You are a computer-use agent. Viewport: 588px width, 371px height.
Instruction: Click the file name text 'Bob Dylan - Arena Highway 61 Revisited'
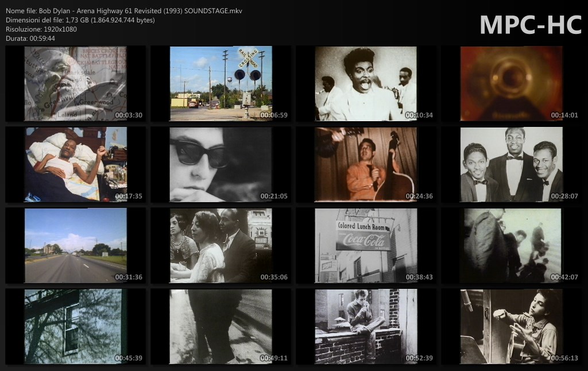pos(100,11)
